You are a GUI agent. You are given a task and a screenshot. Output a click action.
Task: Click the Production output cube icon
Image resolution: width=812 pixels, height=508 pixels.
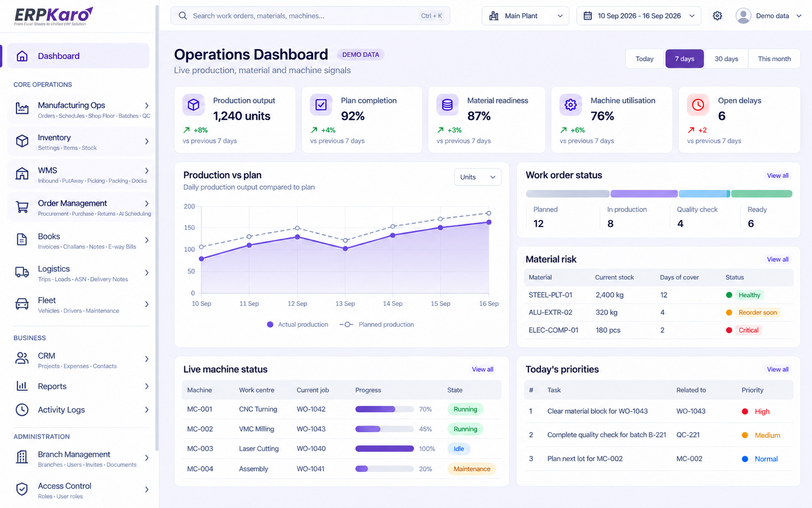point(194,104)
